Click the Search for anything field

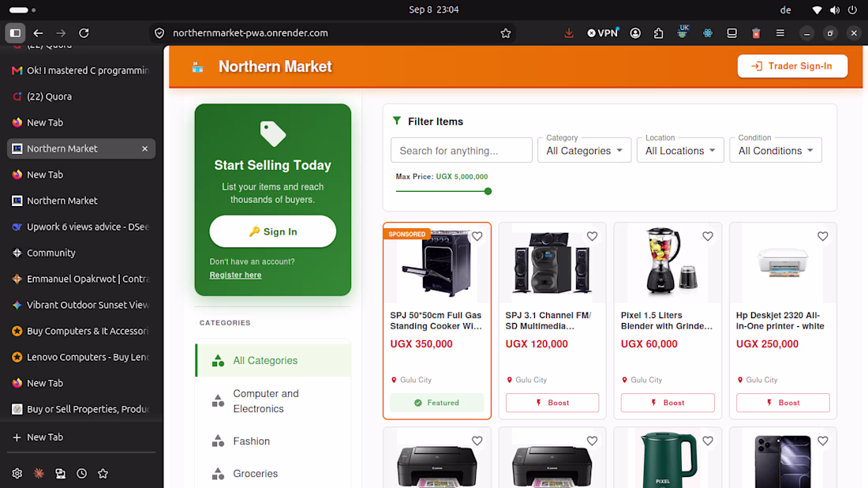point(461,151)
